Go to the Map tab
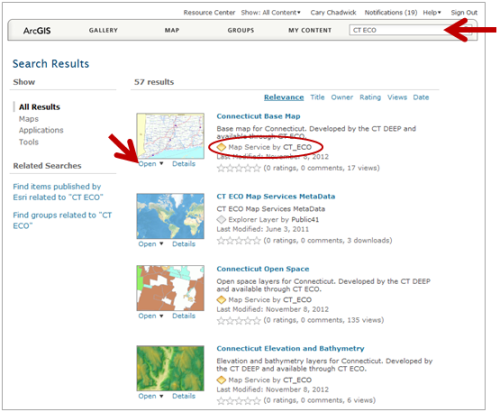Image resolution: width=500 pixels, height=412 pixels. [x=172, y=30]
